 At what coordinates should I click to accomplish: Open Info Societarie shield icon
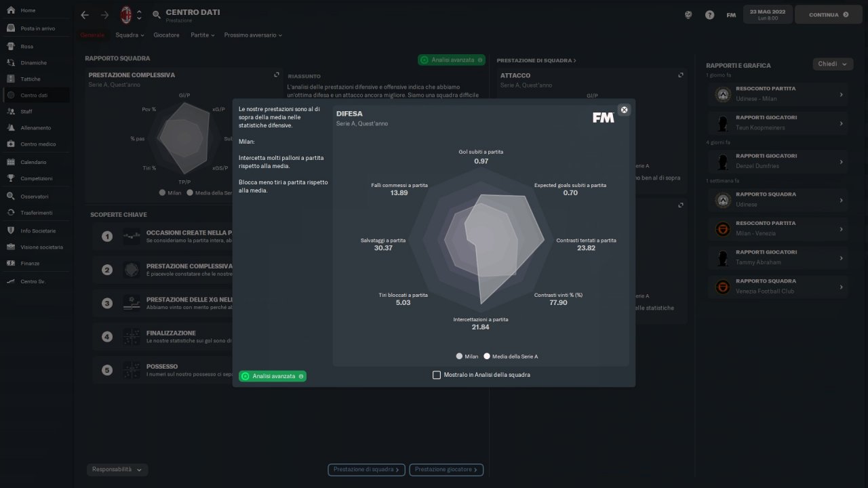[x=11, y=230]
